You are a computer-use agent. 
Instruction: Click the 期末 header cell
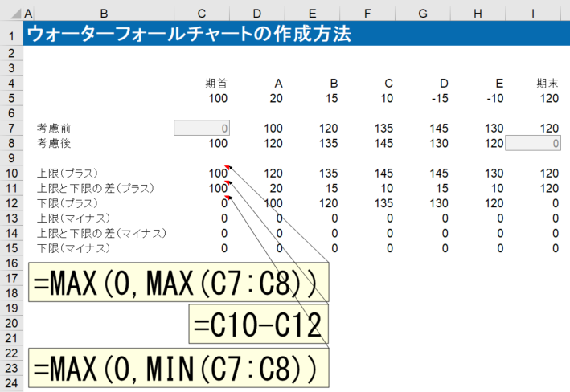point(547,83)
